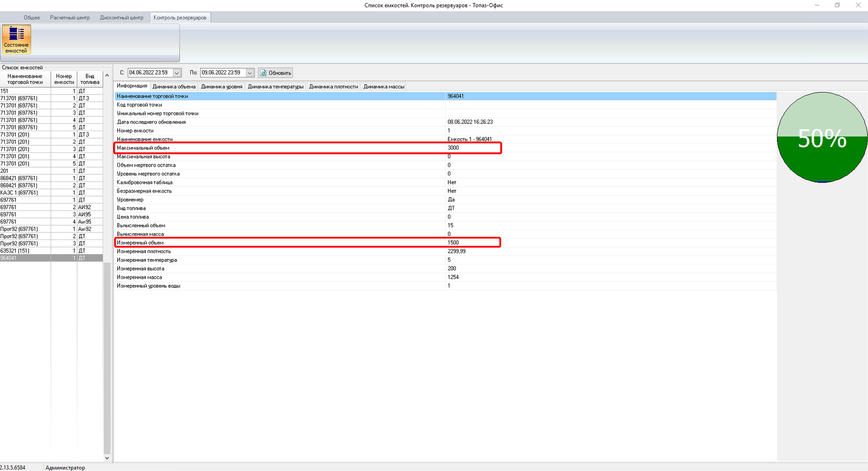Select the station 201 row
Viewport: 868px width, 471px height.
51,171
